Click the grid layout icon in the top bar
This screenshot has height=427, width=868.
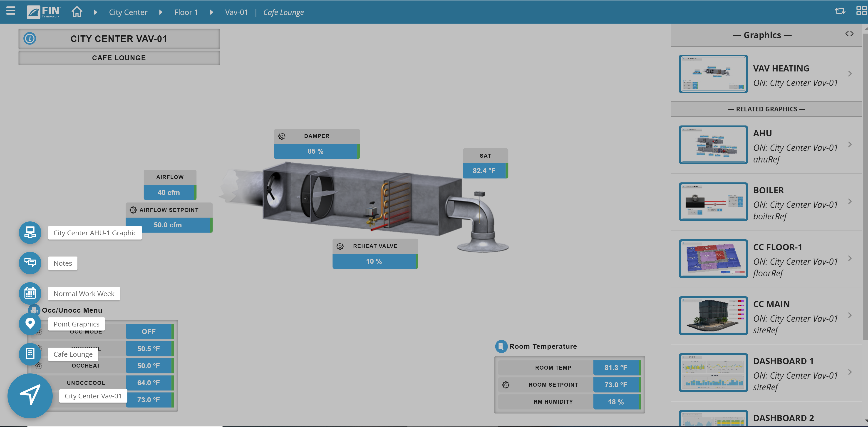860,11
